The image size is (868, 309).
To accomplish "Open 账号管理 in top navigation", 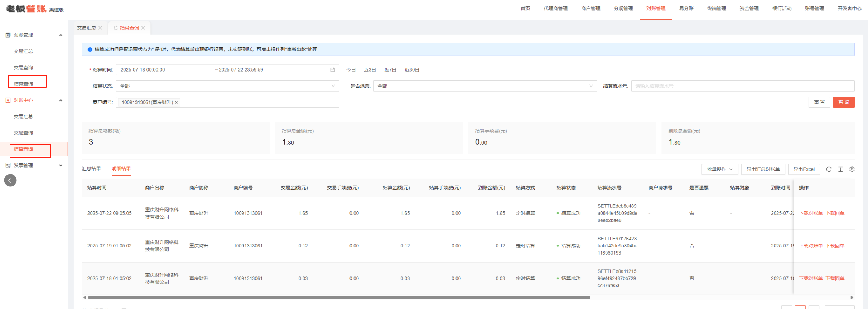I will click(x=814, y=9).
